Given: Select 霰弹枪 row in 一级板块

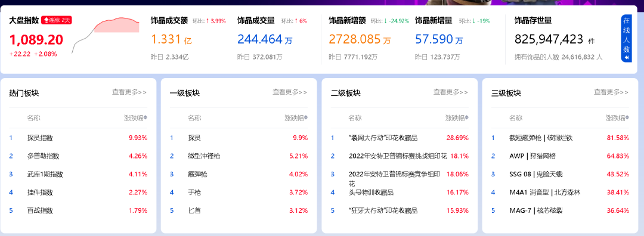Looking at the screenshot, I should pyautogui.click(x=239, y=174).
